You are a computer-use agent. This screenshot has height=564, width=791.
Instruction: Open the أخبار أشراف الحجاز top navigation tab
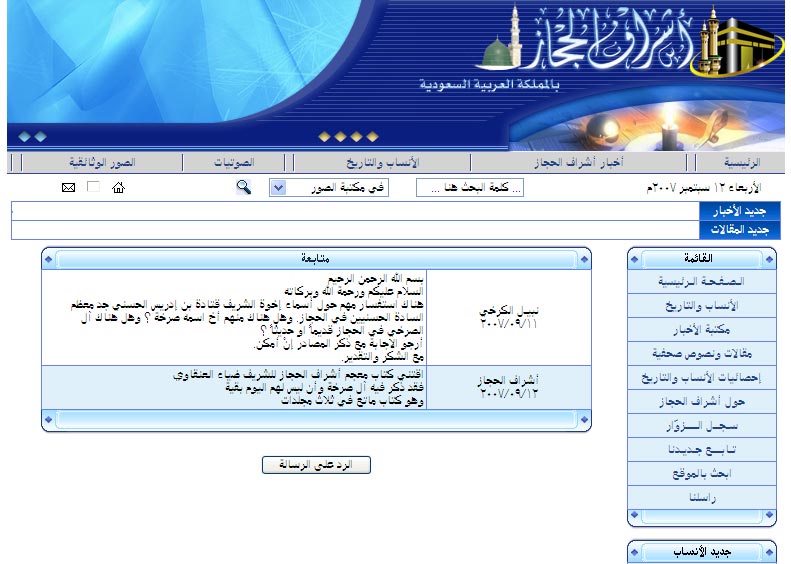[578, 162]
